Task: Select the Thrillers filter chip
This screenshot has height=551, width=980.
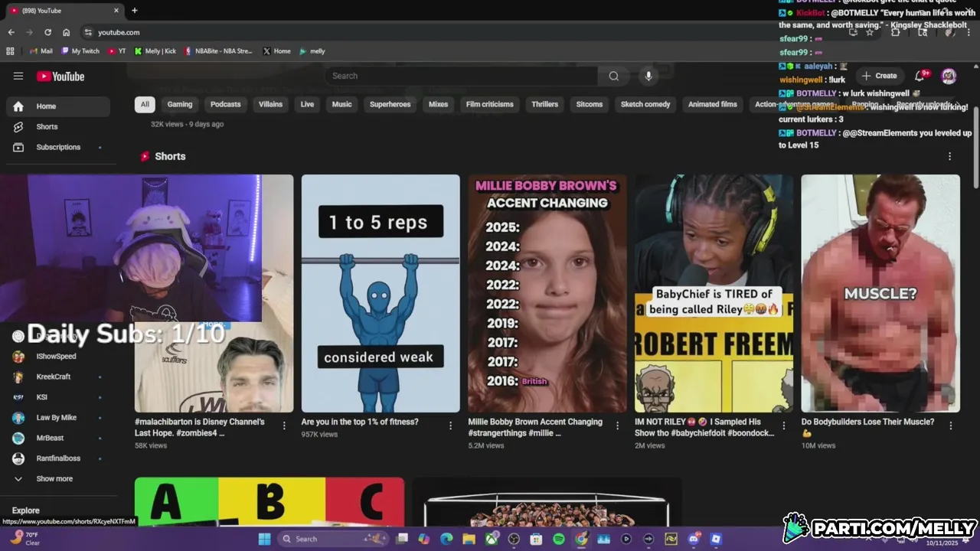Action: (544, 104)
